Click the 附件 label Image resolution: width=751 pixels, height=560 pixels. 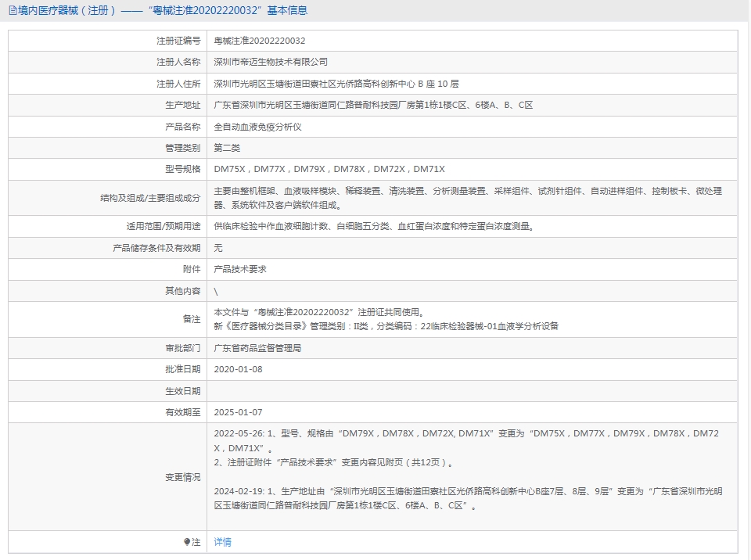point(192,269)
